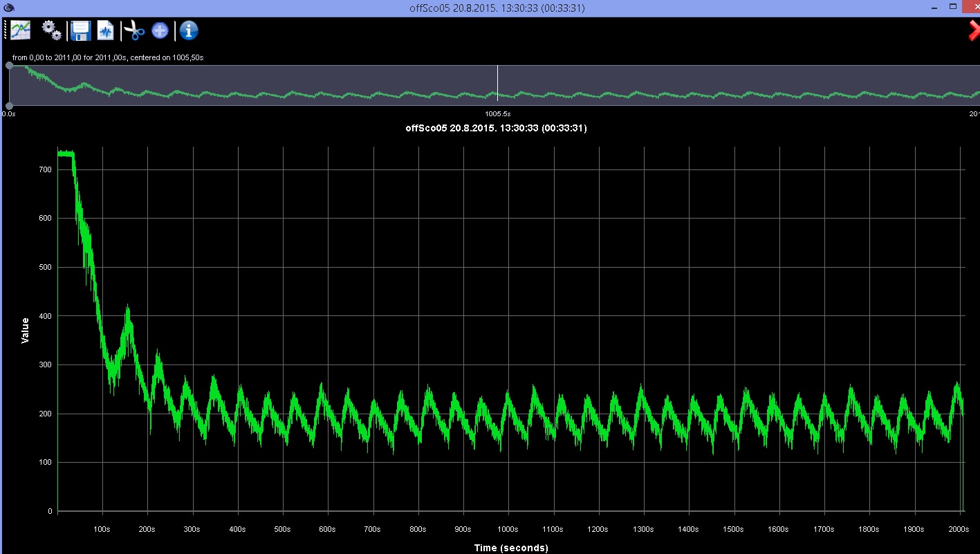This screenshot has height=554, width=980.
Task: Click the range text 'from 0,00 to 2011,00'
Action: (48, 57)
